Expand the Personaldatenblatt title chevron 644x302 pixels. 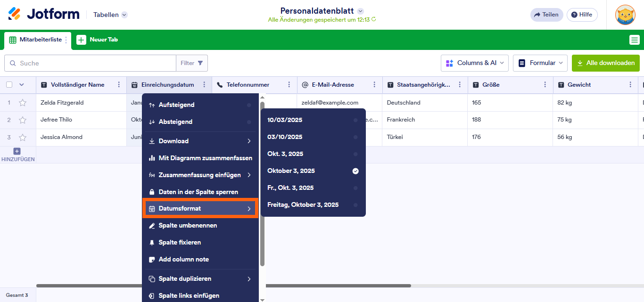point(360,10)
